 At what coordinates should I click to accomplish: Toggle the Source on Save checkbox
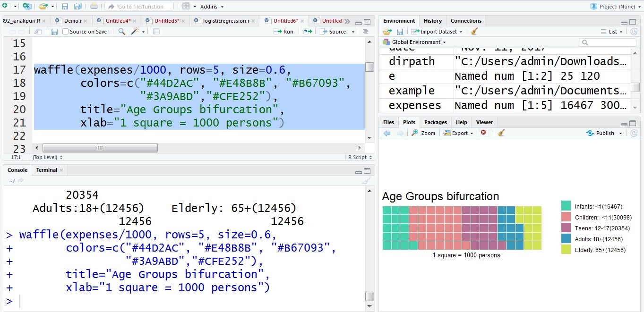point(66,32)
